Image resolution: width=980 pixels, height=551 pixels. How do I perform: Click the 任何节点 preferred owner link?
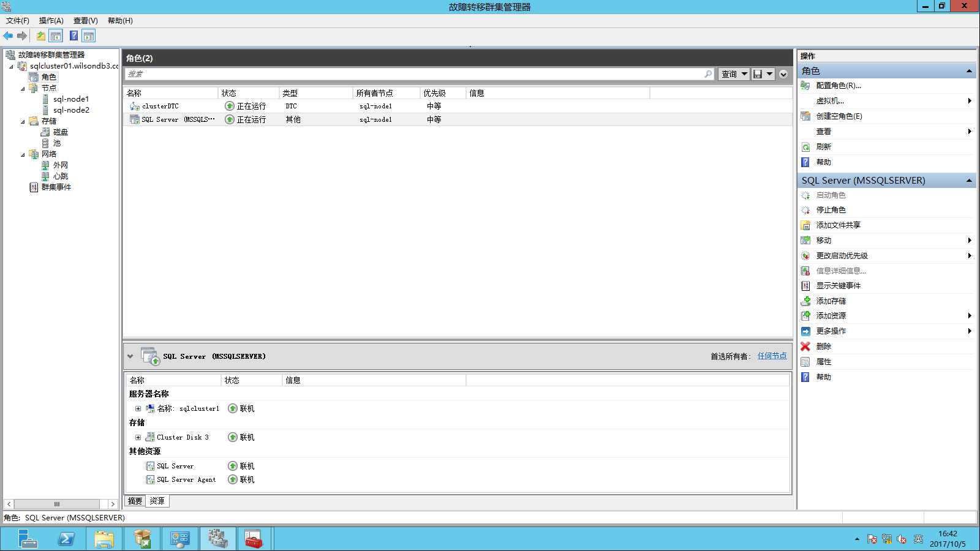(x=772, y=356)
